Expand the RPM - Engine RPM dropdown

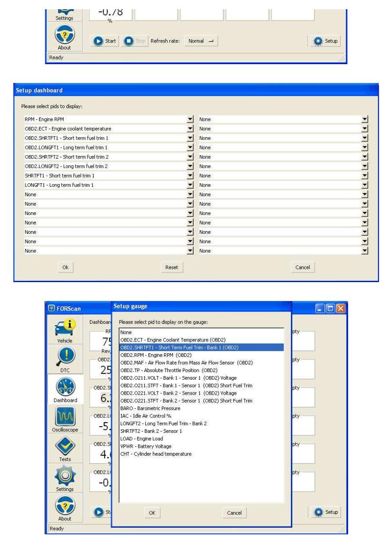click(190, 119)
